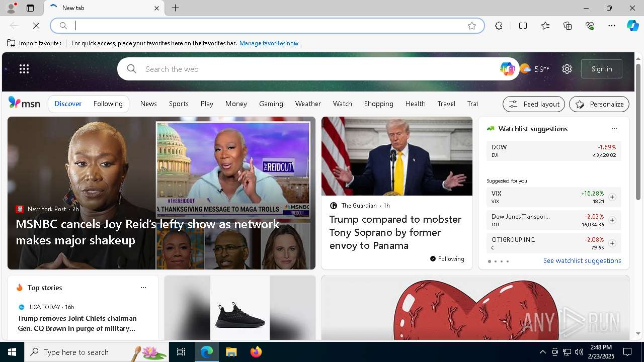
Task: Open the Shopping category
Action: click(378, 104)
